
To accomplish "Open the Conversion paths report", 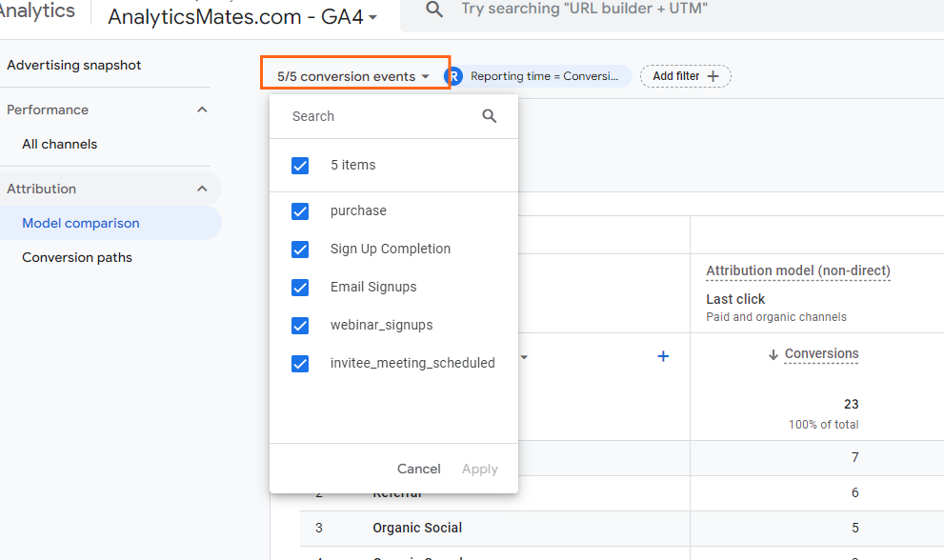I will point(77,257).
